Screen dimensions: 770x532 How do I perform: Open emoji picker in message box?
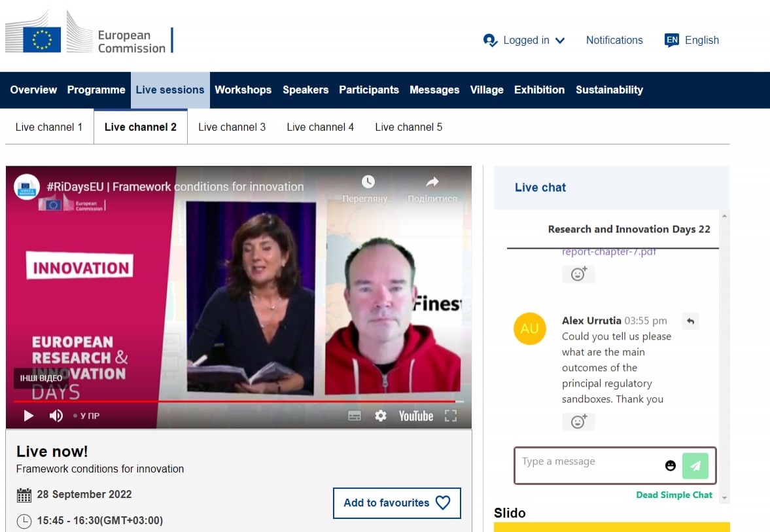click(670, 465)
